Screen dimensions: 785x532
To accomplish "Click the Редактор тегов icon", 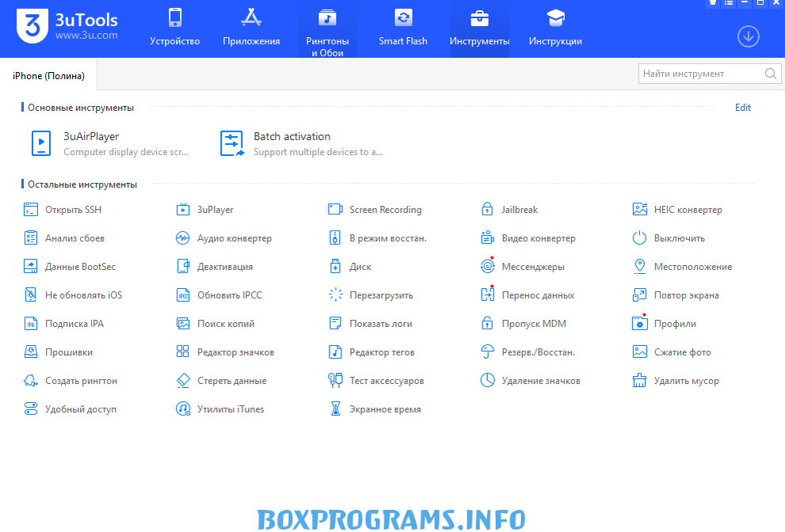I will coord(335,352).
